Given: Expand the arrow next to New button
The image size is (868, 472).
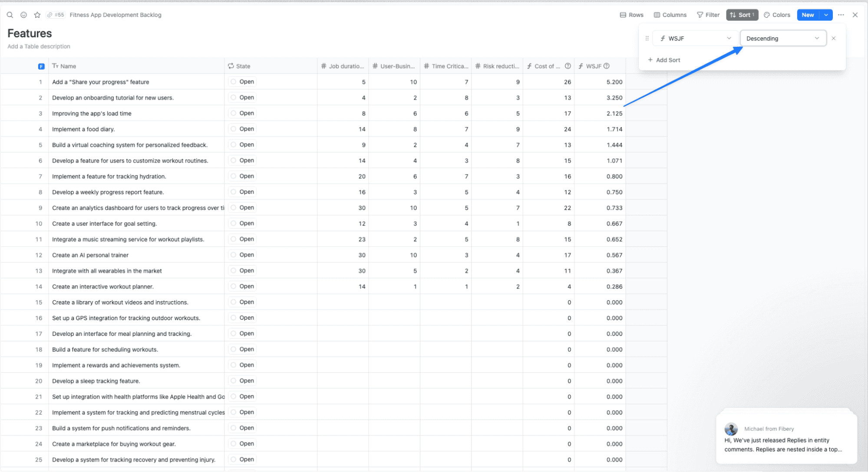Looking at the screenshot, I should point(826,15).
